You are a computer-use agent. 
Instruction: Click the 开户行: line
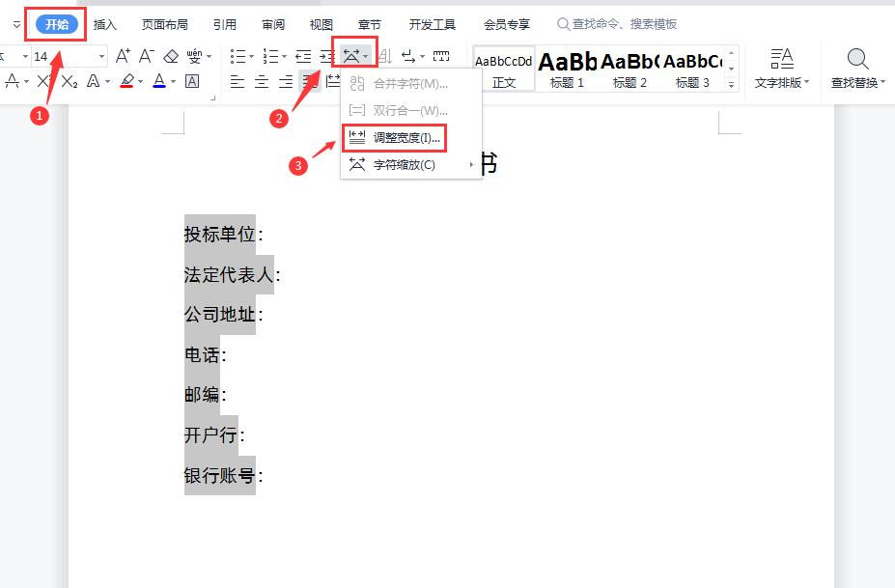214,435
